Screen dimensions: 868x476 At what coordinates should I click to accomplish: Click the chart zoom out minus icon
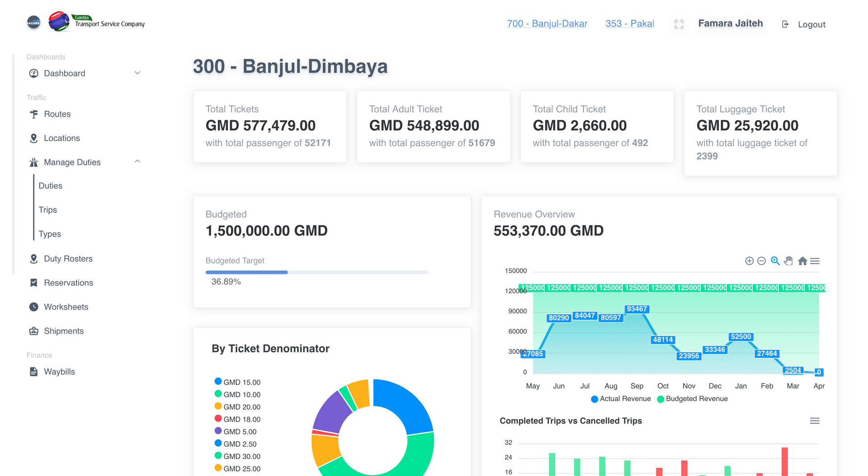tap(761, 261)
